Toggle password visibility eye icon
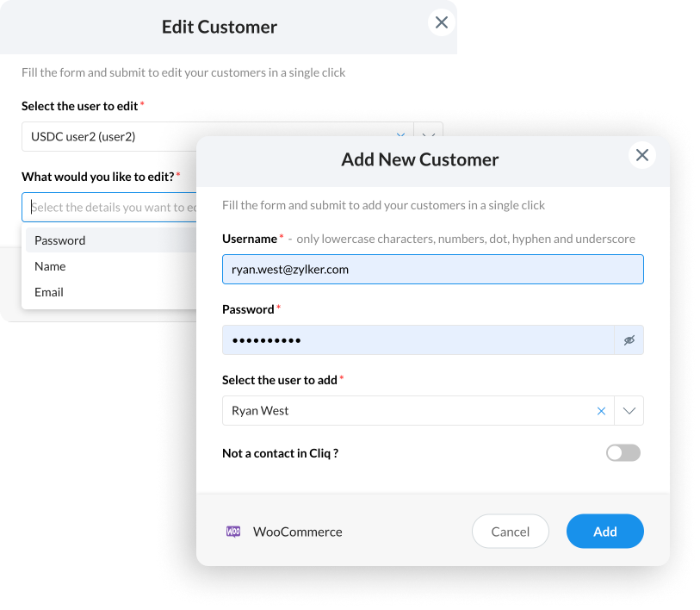Image resolution: width=700 pixels, height=610 pixels. pos(629,340)
